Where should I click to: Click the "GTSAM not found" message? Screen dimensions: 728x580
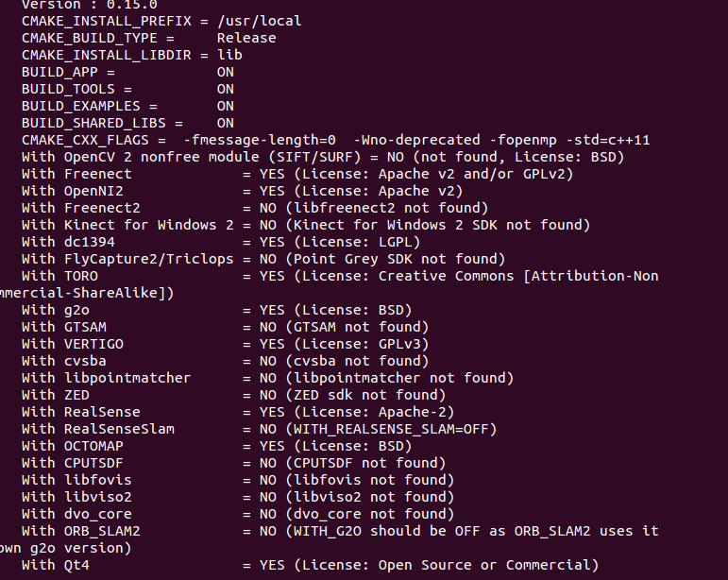point(357,327)
